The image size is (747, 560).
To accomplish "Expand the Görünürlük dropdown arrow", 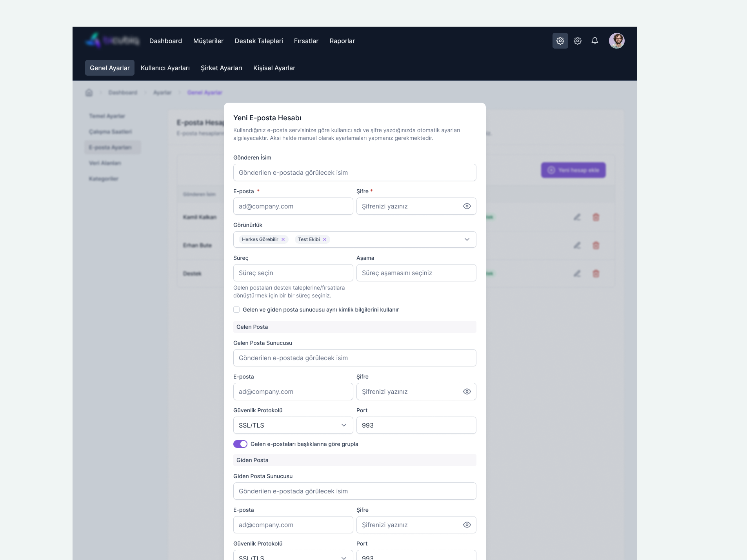I will [467, 239].
